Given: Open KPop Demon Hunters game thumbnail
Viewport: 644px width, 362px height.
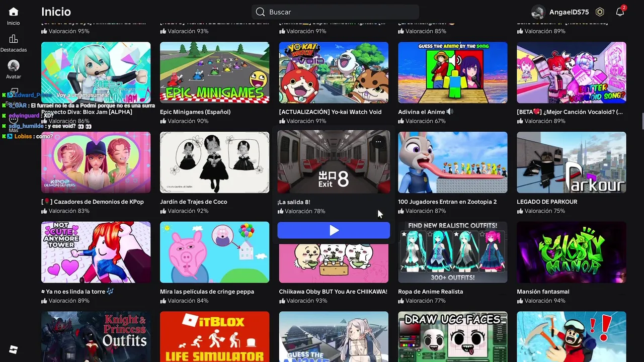Looking at the screenshot, I should pos(96,162).
